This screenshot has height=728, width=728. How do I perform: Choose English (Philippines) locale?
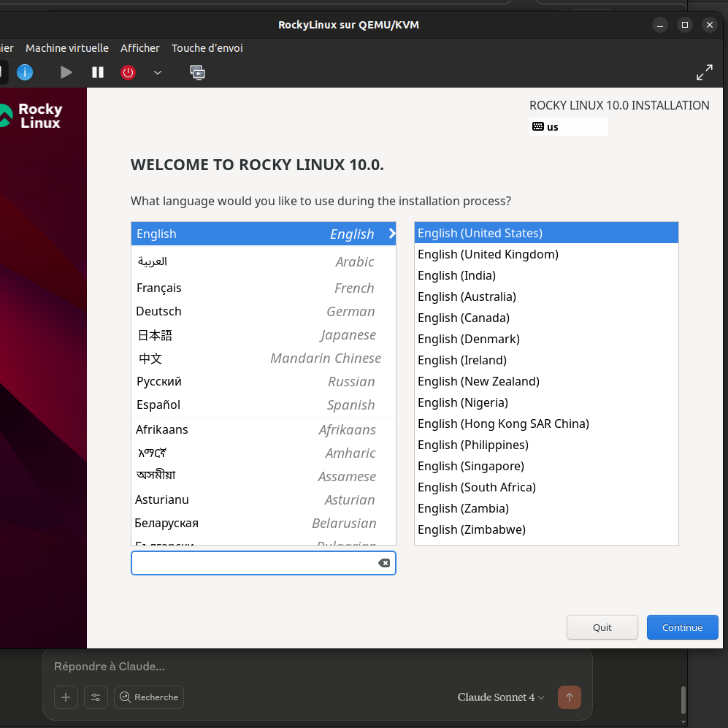(546, 445)
